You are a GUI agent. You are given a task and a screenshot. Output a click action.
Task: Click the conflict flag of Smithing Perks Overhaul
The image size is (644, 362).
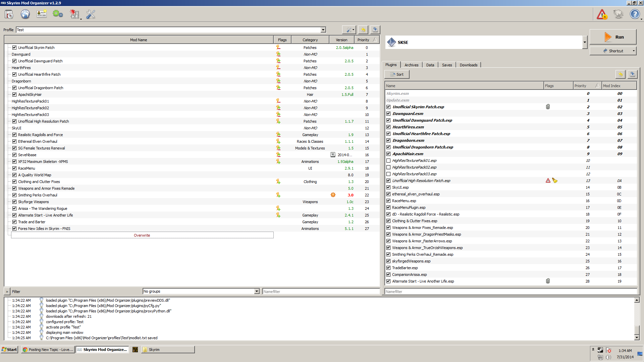pyautogui.click(x=278, y=195)
